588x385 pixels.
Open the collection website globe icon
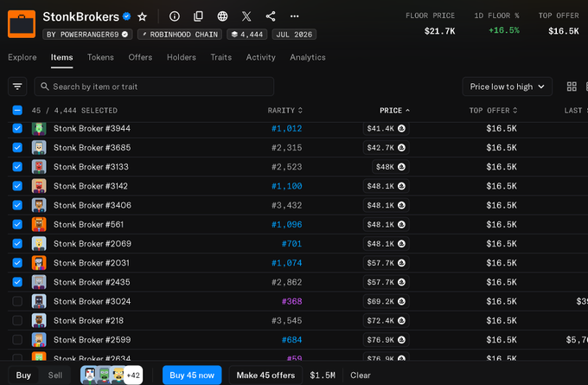click(222, 16)
